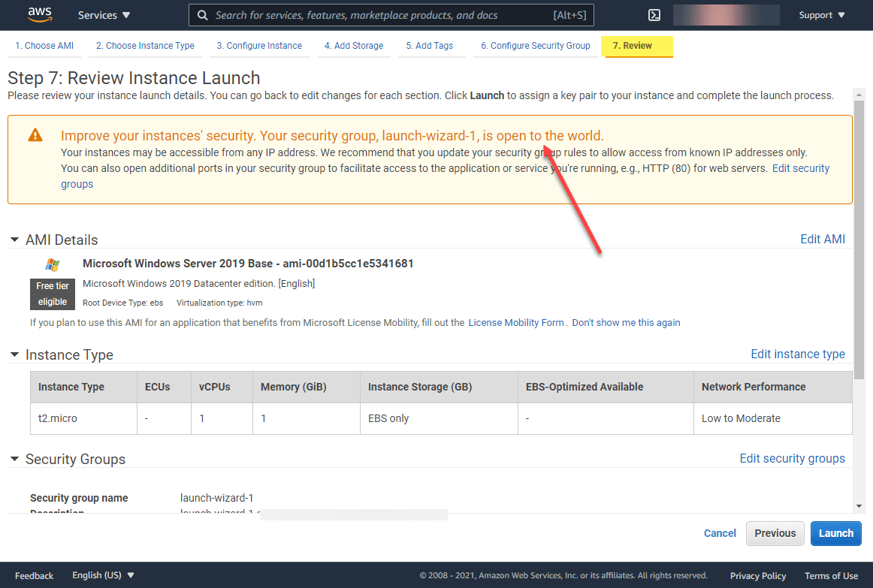Select the 7. Review tab

[x=637, y=46]
